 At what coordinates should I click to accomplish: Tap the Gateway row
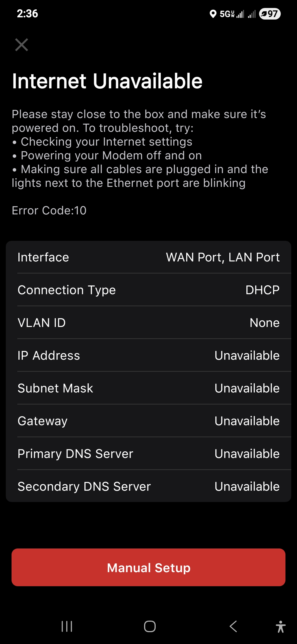(x=148, y=421)
